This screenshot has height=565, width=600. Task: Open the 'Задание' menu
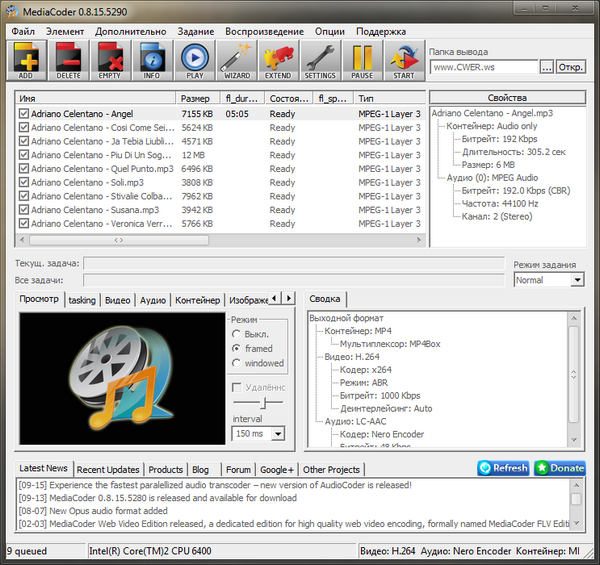(196, 31)
